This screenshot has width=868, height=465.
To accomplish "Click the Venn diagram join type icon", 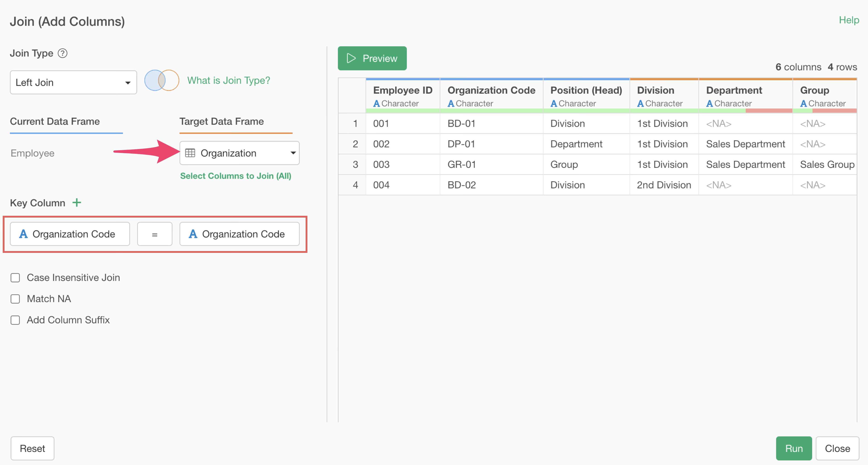I will point(162,80).
